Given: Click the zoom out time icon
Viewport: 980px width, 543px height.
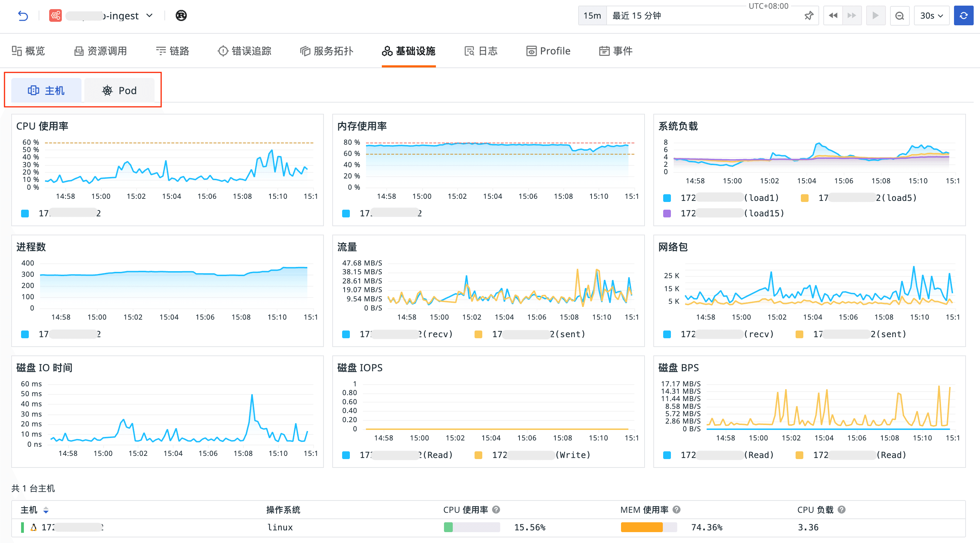Looking at the screenshot, I should pos(899,15).
